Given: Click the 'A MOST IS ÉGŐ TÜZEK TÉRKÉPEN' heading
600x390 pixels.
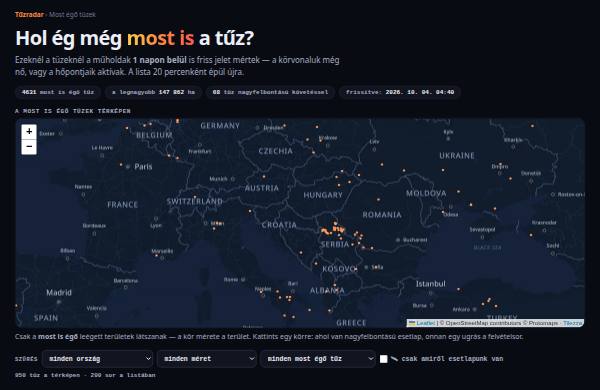Looking at the screenshot, I should (73, 111).
